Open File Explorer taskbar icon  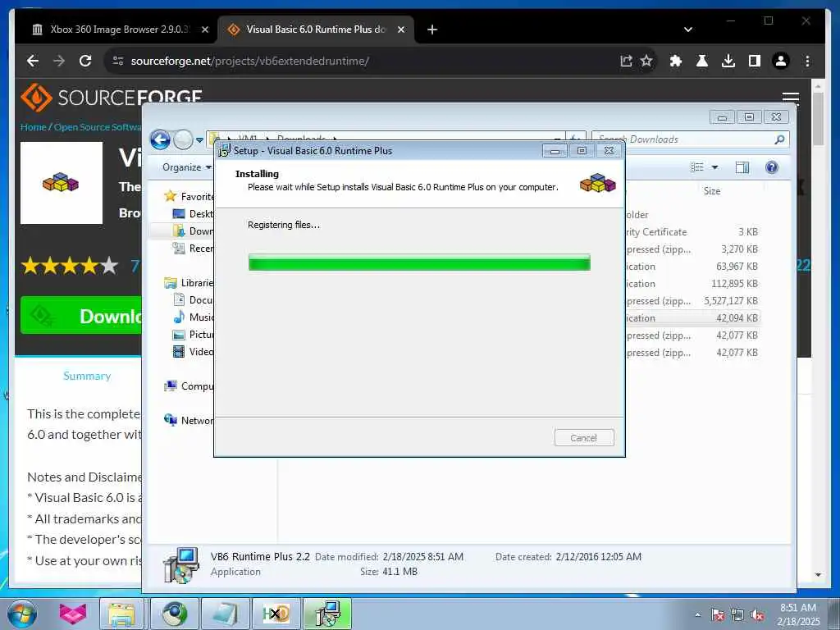[x=121, y=614]
